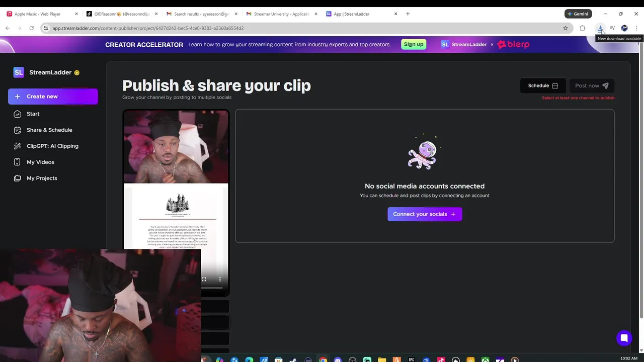Click the Sign up button in the banner
This screenshot has height=362, width=644.
coord(414,44)
